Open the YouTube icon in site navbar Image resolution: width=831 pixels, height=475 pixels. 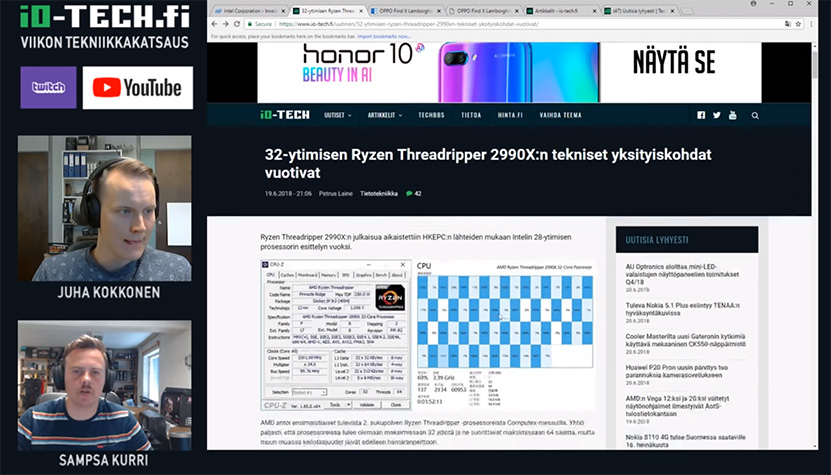click(732, 115)
